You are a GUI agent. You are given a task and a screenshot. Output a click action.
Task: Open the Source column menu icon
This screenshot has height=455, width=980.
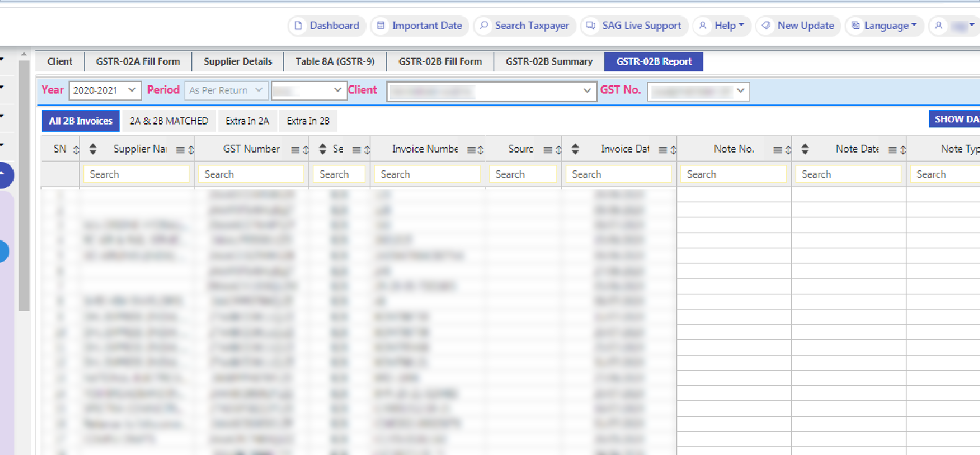(547, 150)
